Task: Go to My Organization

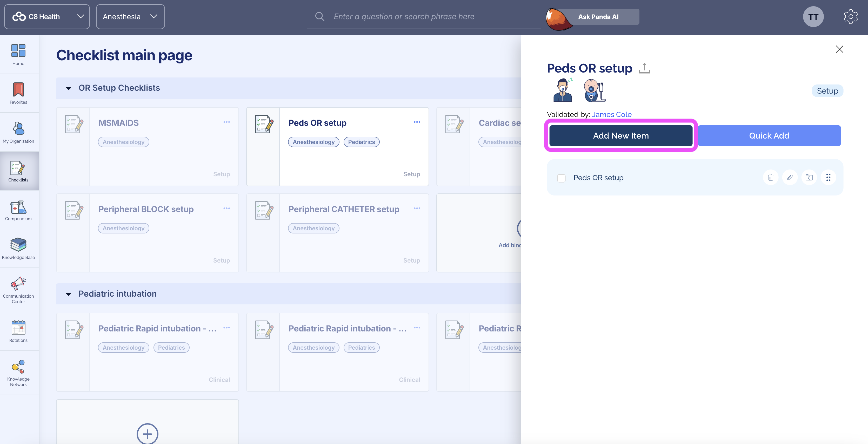Action: pos(18,132)
